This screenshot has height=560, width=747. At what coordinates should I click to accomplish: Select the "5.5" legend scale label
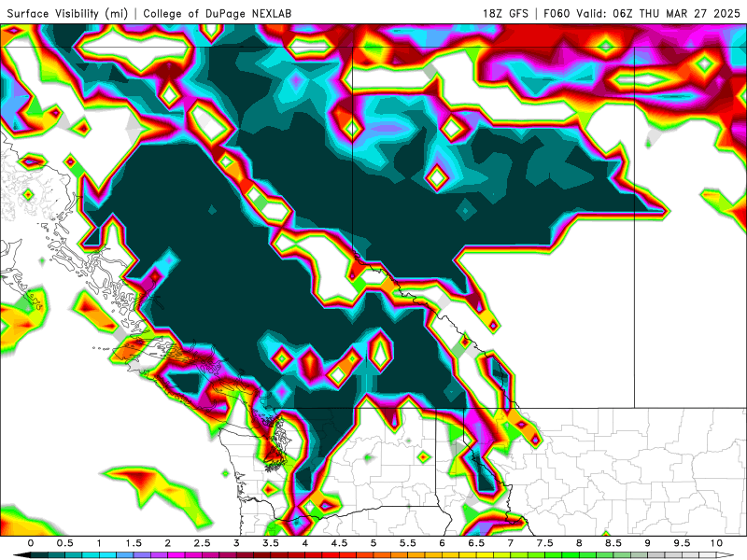tap(408, 543)
